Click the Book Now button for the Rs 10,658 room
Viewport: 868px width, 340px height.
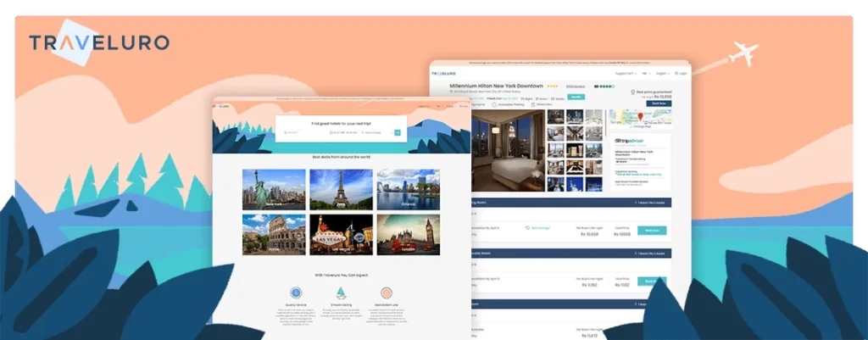point(652,231)
